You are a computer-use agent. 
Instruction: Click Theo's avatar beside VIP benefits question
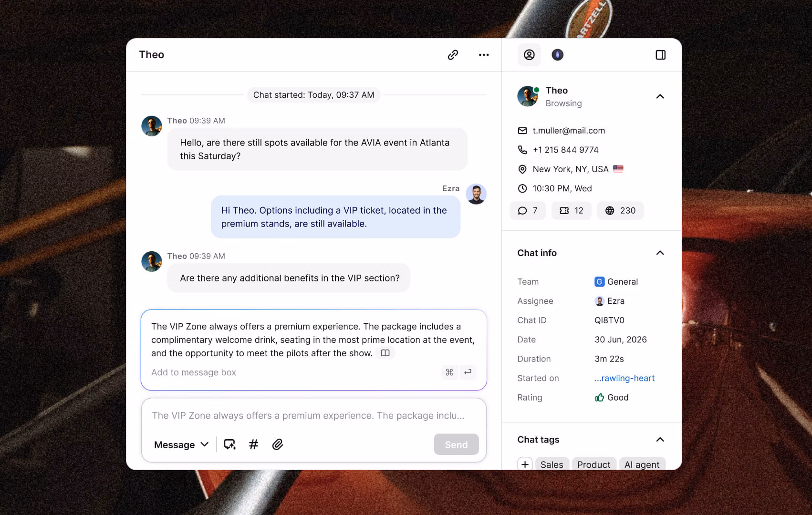click(152, 262)
